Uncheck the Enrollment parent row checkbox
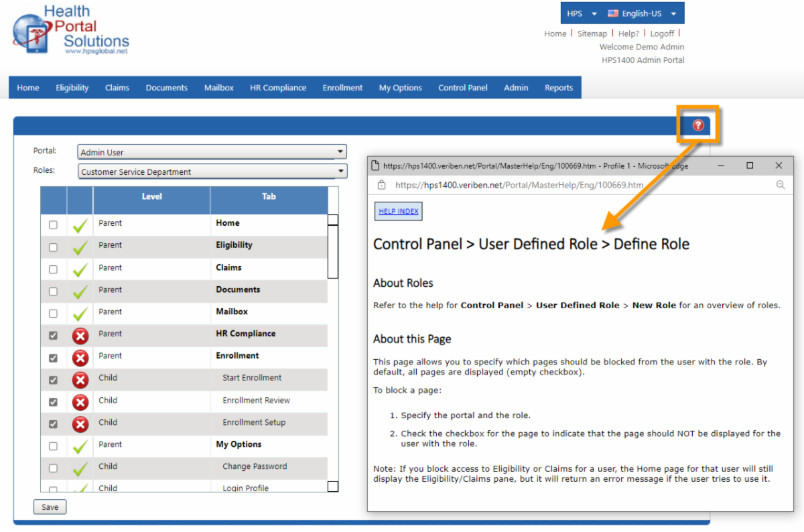Viewport: 804px width, 532px height. coord(53,358)
